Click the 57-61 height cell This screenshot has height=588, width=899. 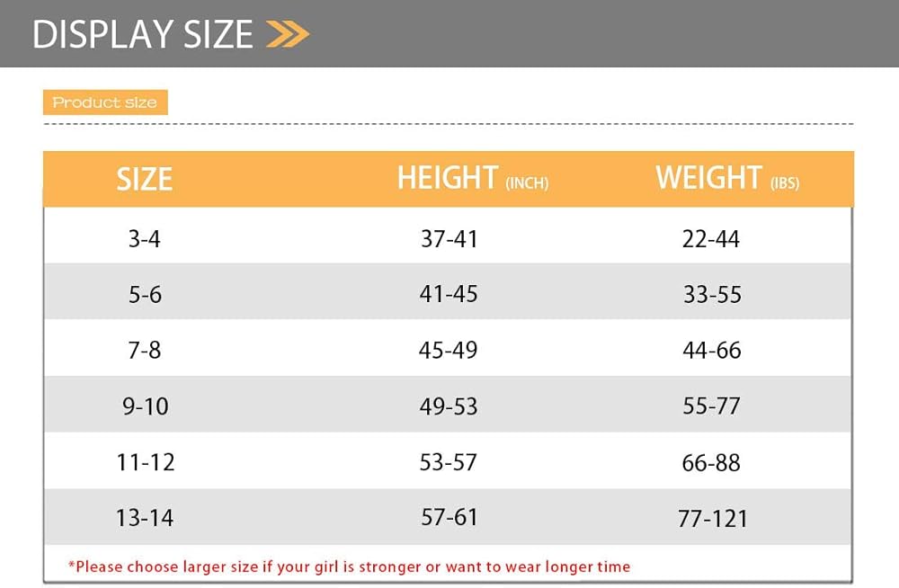click(x=449, y=517)
